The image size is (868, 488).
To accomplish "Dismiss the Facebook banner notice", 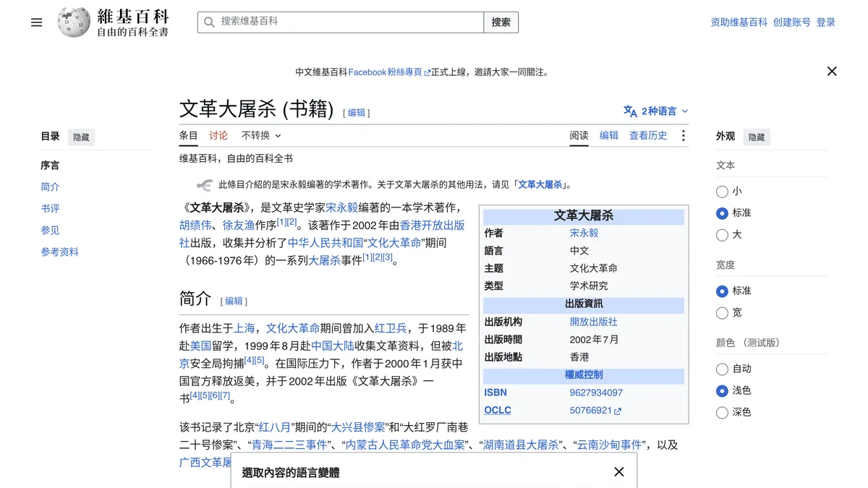I will point(832,71).
